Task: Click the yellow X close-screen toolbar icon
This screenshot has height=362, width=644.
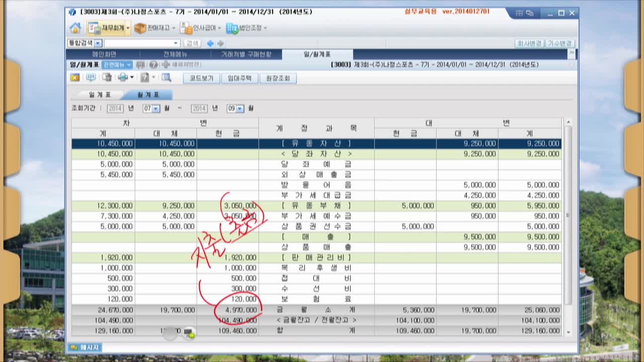Action: pyautogui.click(x=75, y=77)
